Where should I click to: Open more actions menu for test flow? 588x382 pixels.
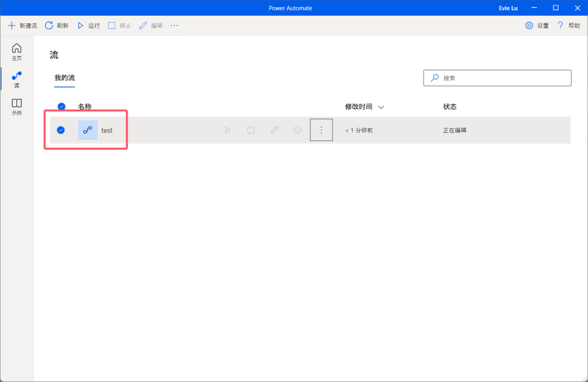pos(321,130)
